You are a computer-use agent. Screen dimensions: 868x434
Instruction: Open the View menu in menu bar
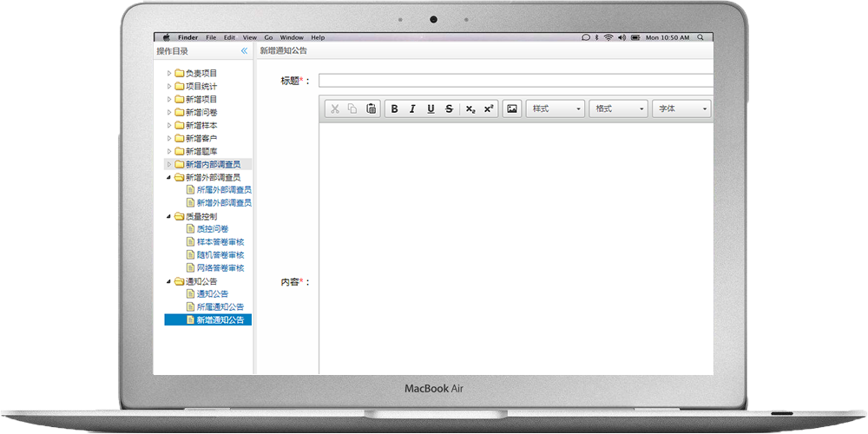click(x=250, y=37)
